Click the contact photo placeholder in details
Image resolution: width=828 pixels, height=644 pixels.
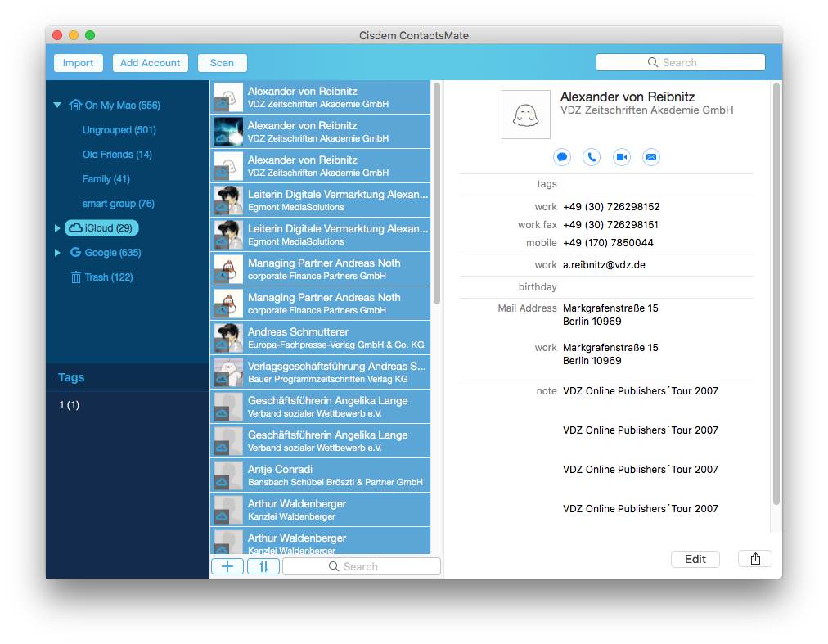point(525,115)
